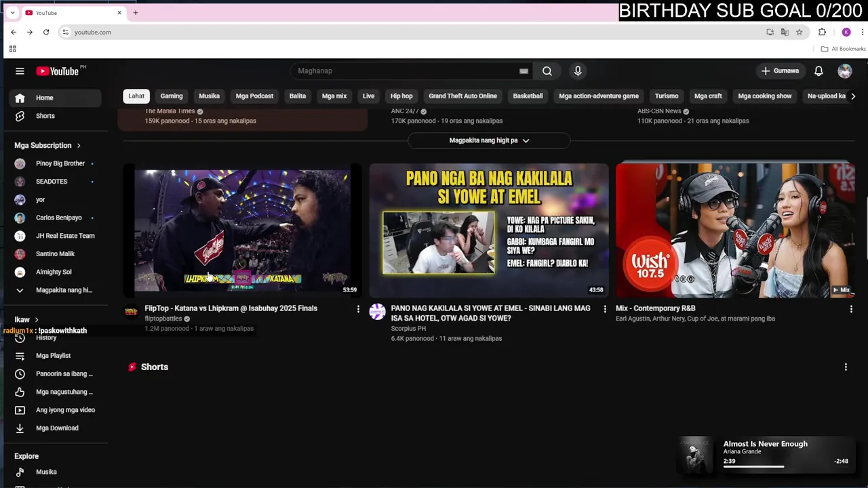This screenshot has width=868, height=488.
Task: Open options for Contemporary R&B mix
Action: pyautogui.click(x=851, y=309)
